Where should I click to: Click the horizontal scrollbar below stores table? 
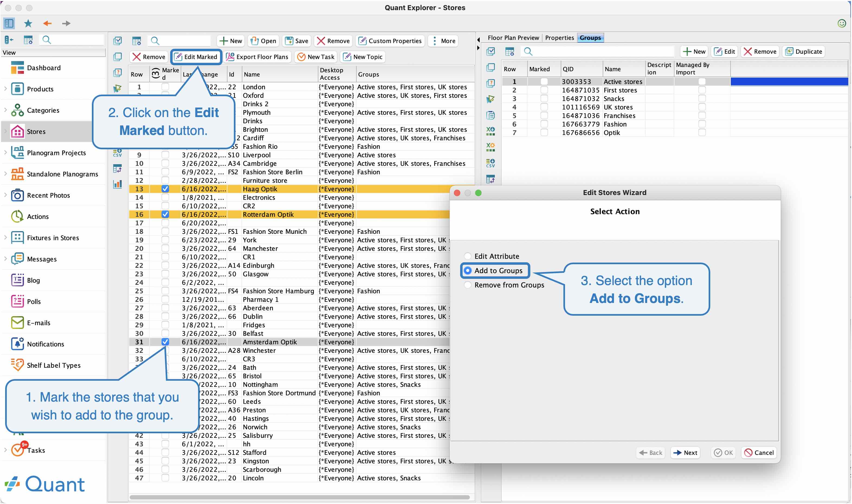click(299, 497)
